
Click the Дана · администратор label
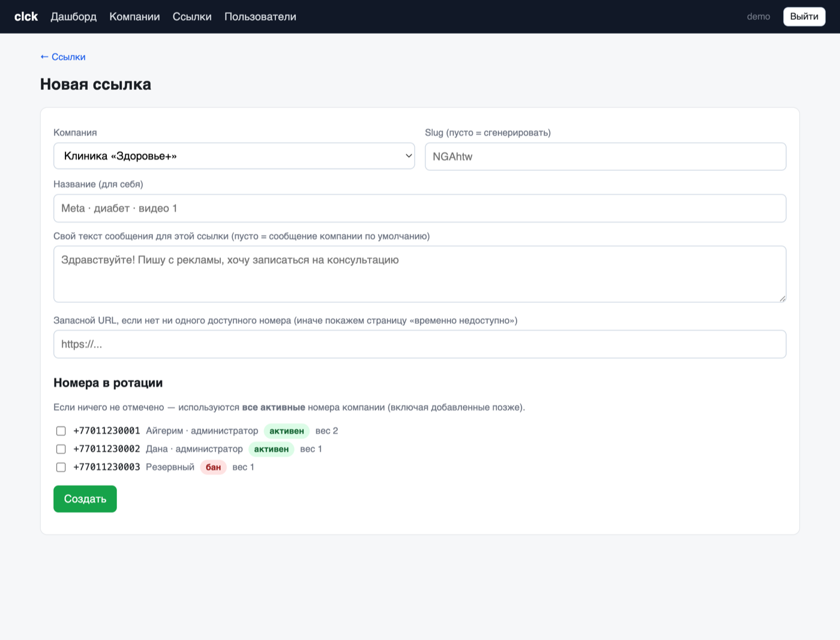(194, 449)
